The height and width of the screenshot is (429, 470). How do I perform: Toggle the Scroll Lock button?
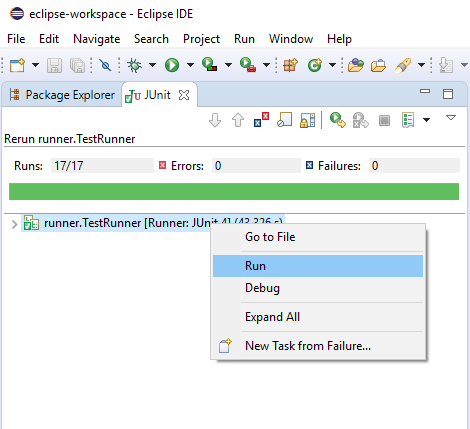tap(307, 120)
